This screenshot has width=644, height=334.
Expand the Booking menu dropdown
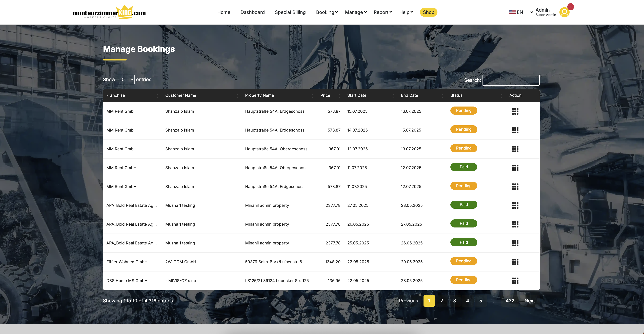[327, 12]
